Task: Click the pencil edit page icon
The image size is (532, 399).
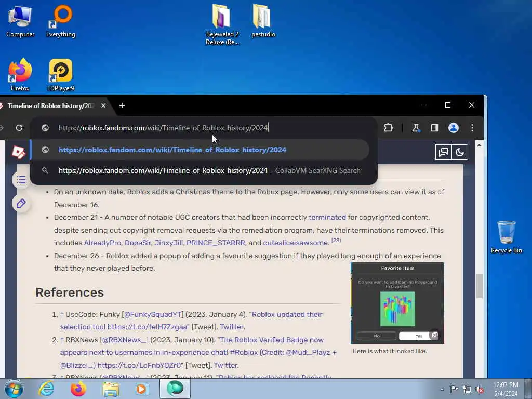Action: point(21,204)
